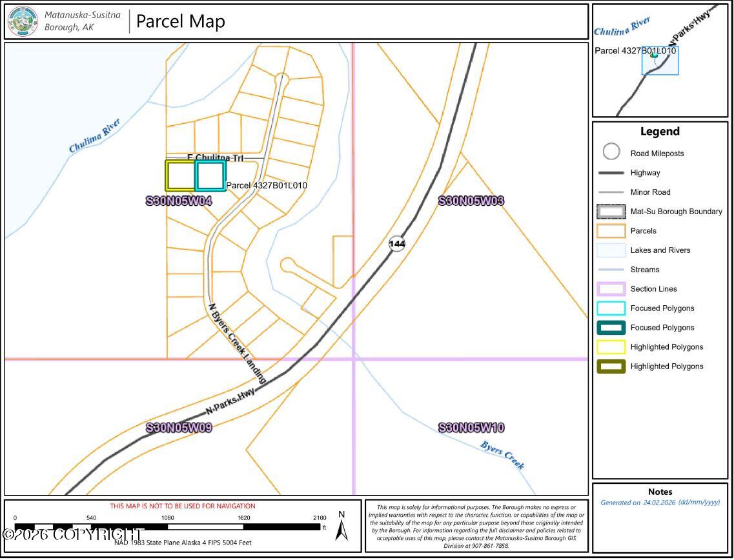
Task: Click the overview inset map thumbnail
Action: pos(659,61)
